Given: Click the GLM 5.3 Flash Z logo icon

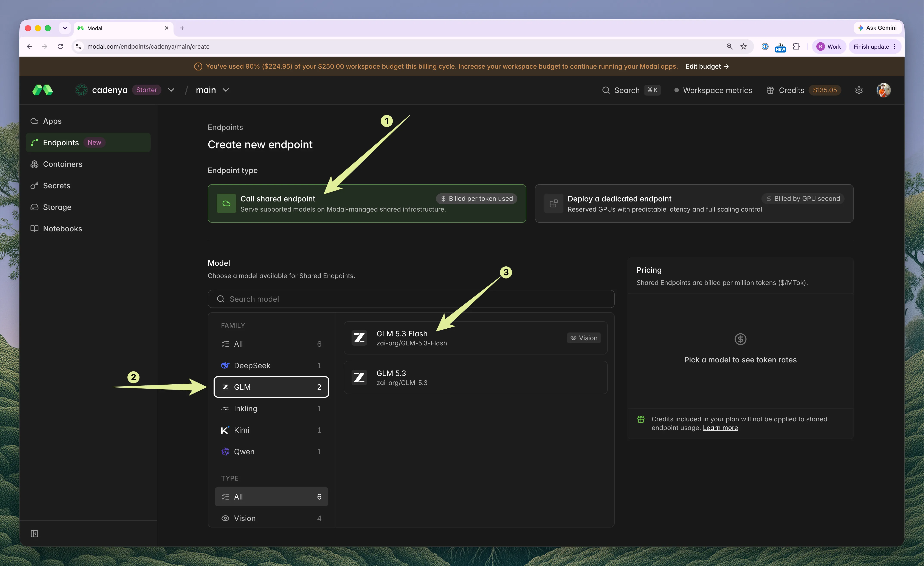Looking at the screenshot, I should click(x=359, y=338).
